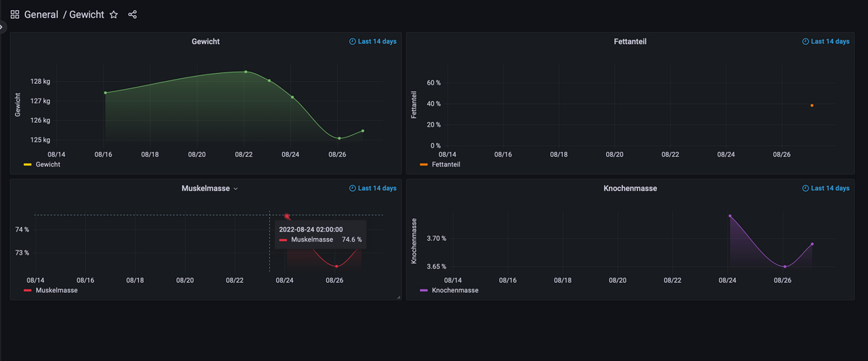Open the Gewicht panel title menu
868x361 pixels.
pyautogui.click(x=205, y=42)
